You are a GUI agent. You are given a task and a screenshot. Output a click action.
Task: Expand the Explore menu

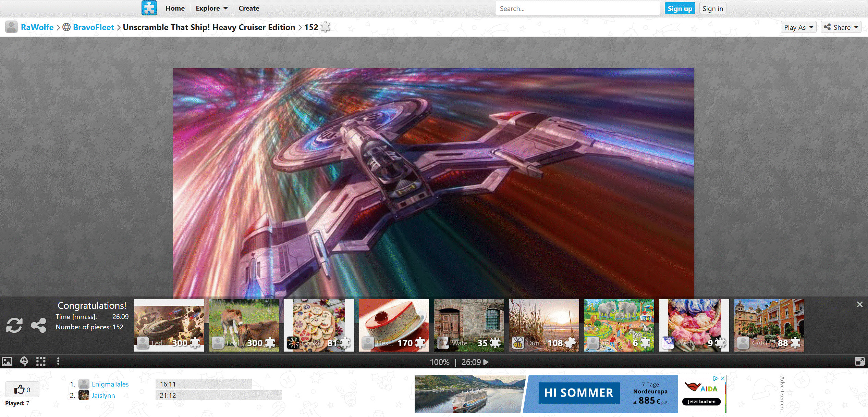tap(211, 8)
